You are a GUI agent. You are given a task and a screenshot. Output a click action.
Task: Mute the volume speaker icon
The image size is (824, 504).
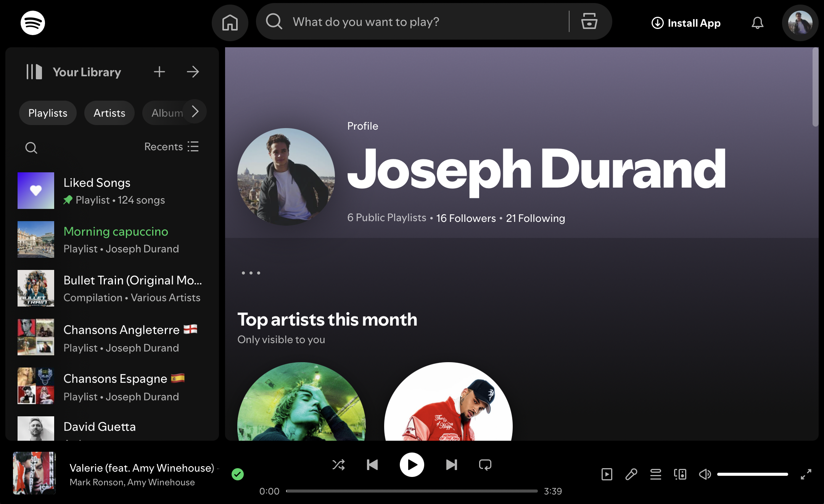pos(705,474)
